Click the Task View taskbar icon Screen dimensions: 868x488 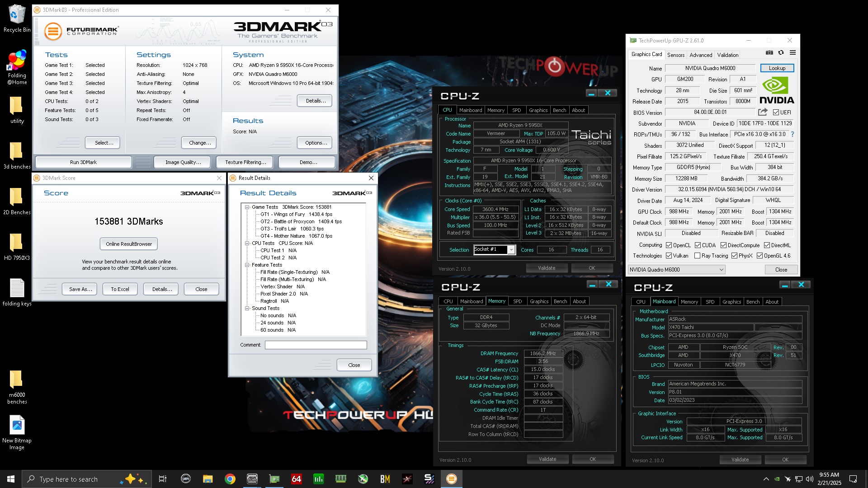click(x=163, y=479)
